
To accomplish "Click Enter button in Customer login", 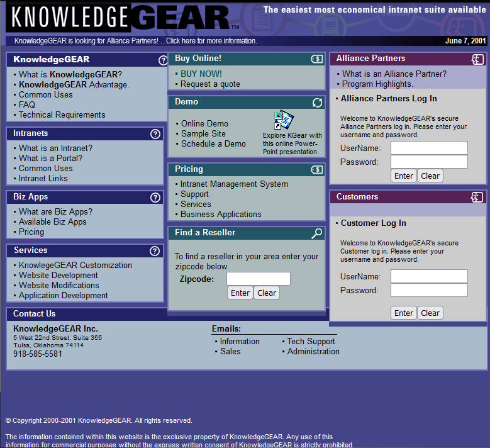I will [x=403, y=313].
